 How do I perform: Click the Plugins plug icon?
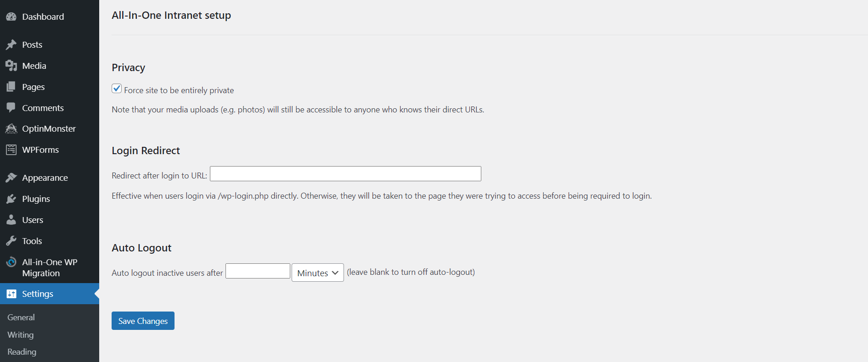11,199
